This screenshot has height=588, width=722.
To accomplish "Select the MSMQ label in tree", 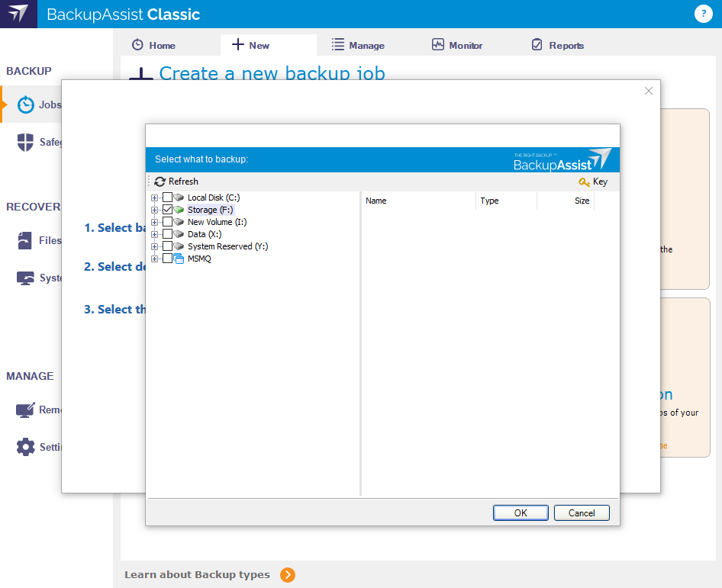I will click(199, 259).
